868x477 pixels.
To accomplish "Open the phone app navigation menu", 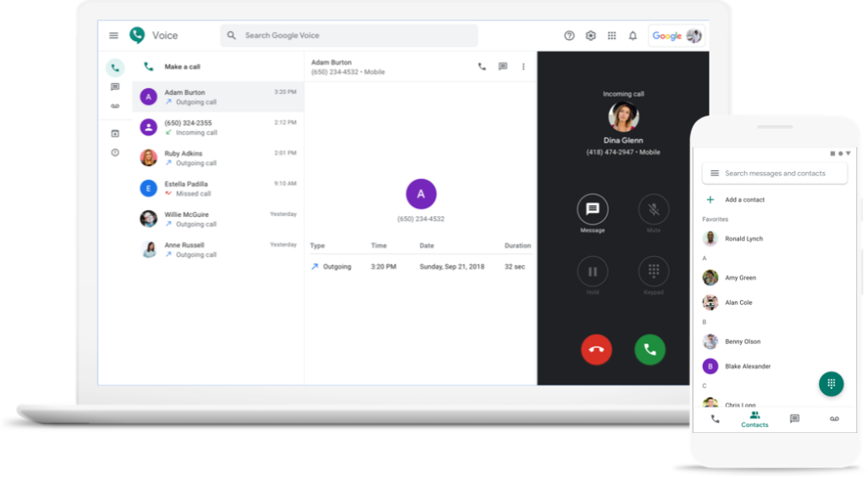I will tap(715, 173).
